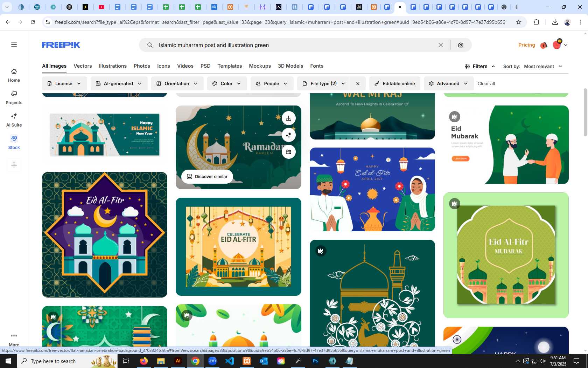Click Discover similar on Ramadan image
This screenshot has height=368, width=588.
click(x=207, y=176)
